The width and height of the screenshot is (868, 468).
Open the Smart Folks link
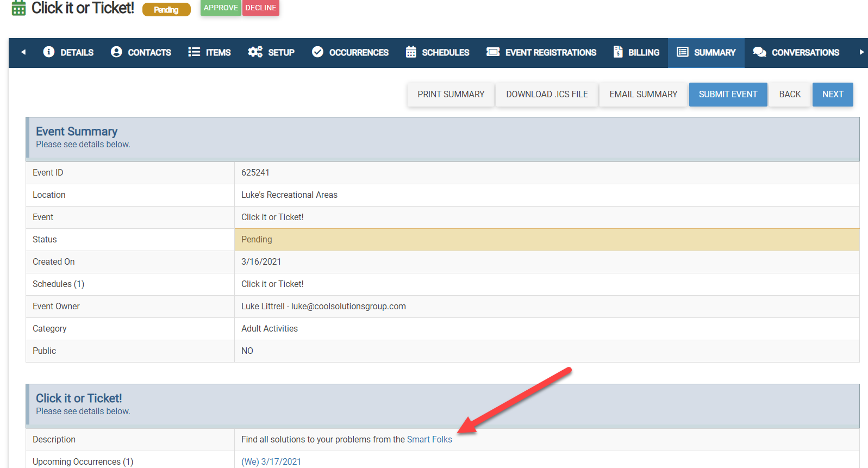point(429,440)
